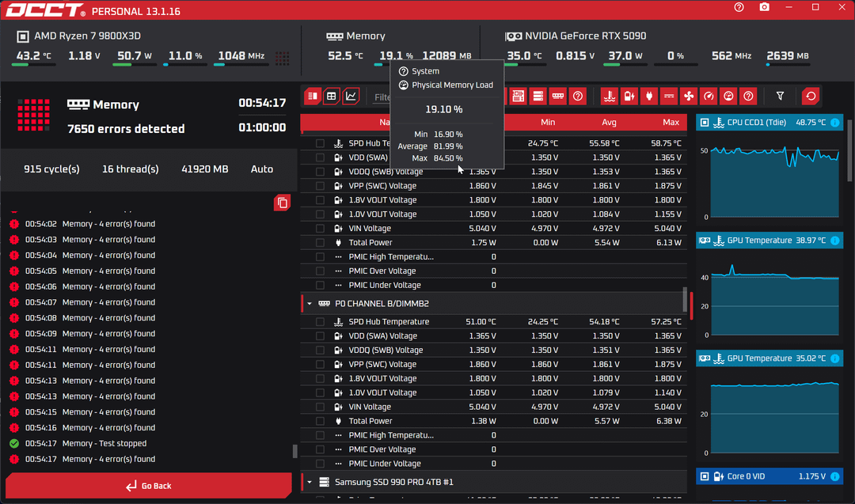Click the CPU core grid dots icon

283,59
